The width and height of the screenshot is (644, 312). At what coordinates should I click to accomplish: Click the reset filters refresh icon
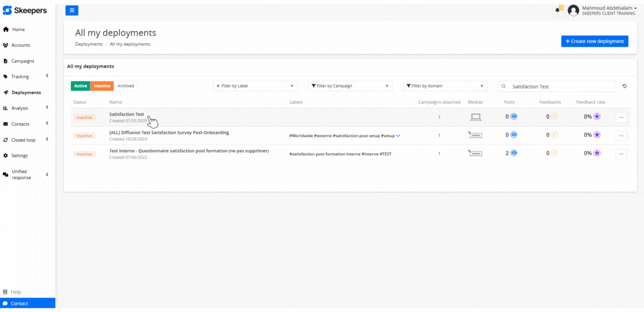(x=624, y=86)
